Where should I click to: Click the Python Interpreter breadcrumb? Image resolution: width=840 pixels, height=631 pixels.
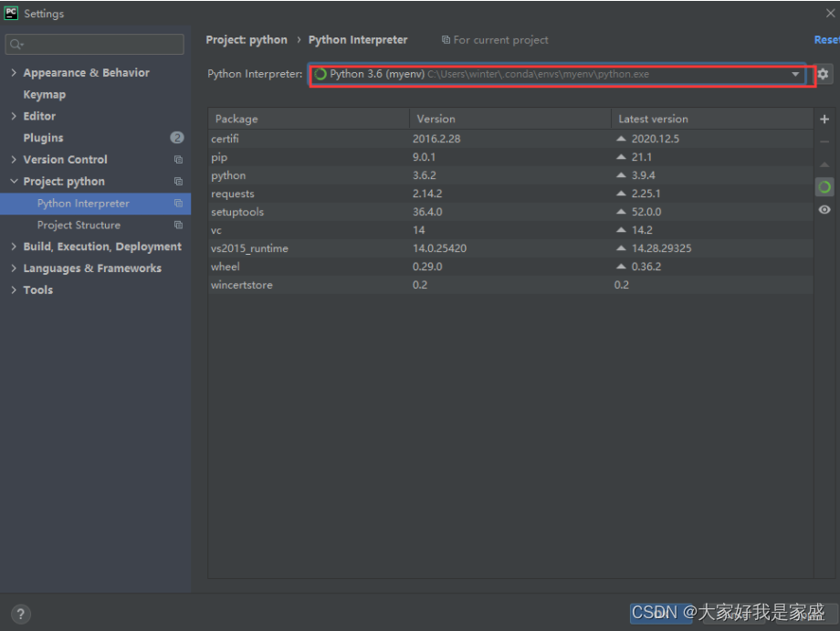(x=358, y=39)
